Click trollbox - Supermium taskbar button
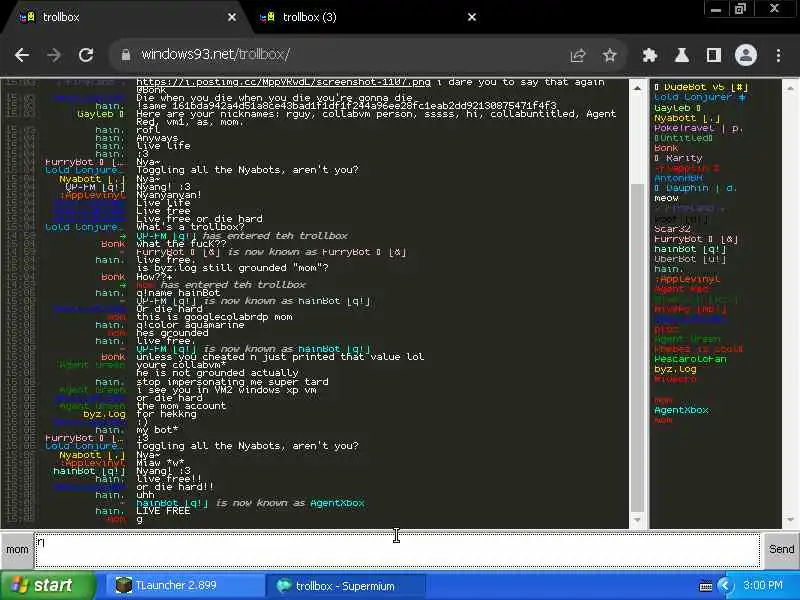Viewport: 800px width, 600px height. (345, 586)
